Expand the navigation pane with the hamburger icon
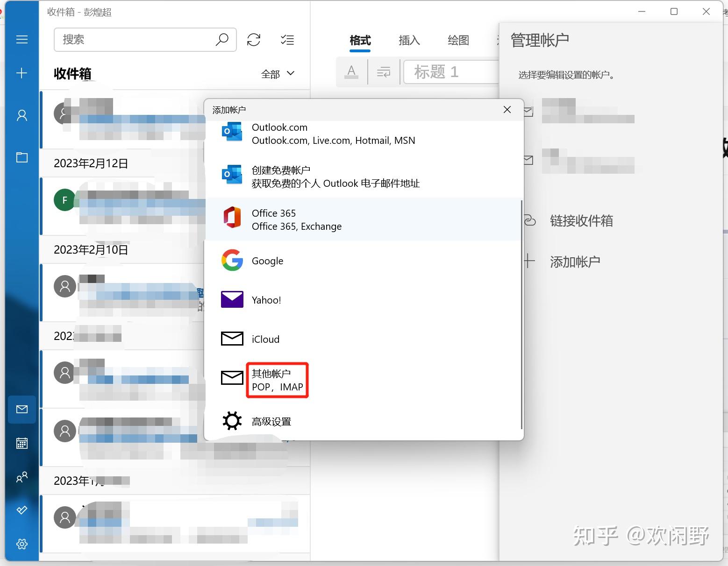This screenshot has height=566, width=728. click(x=21, y=39)
